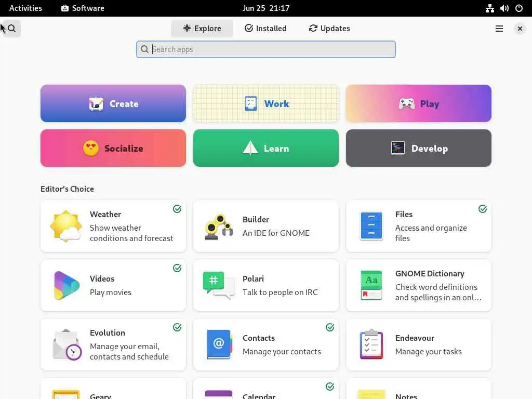The width and height of the screenshot is (532, 399).
Task: Click the Polari chat hashtag icon
Action: [x=219, y=285]
